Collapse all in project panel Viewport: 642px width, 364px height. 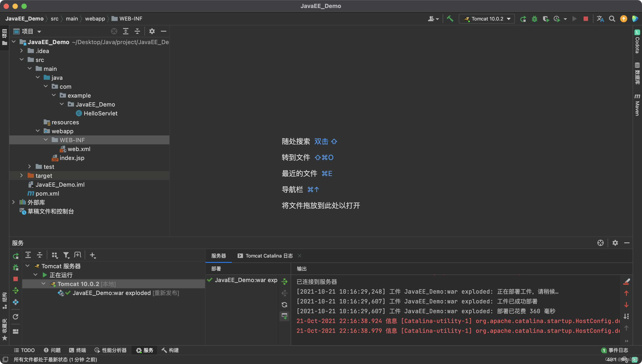137,31
